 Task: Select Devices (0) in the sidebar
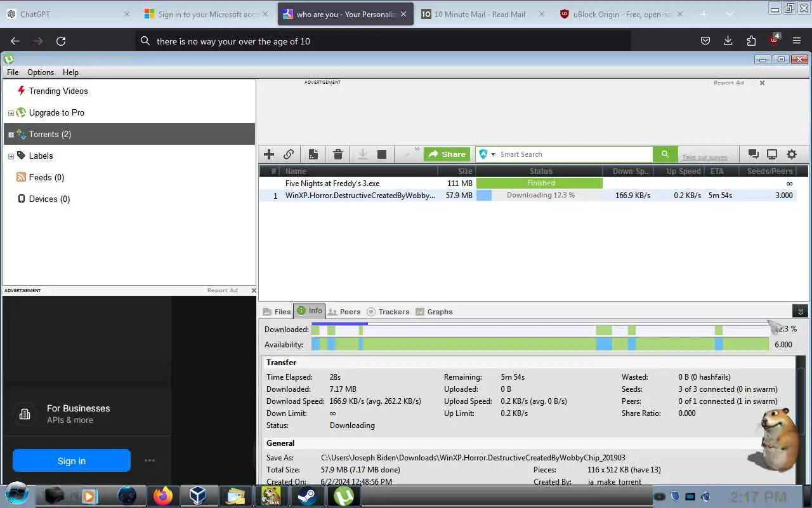(49, 199)
